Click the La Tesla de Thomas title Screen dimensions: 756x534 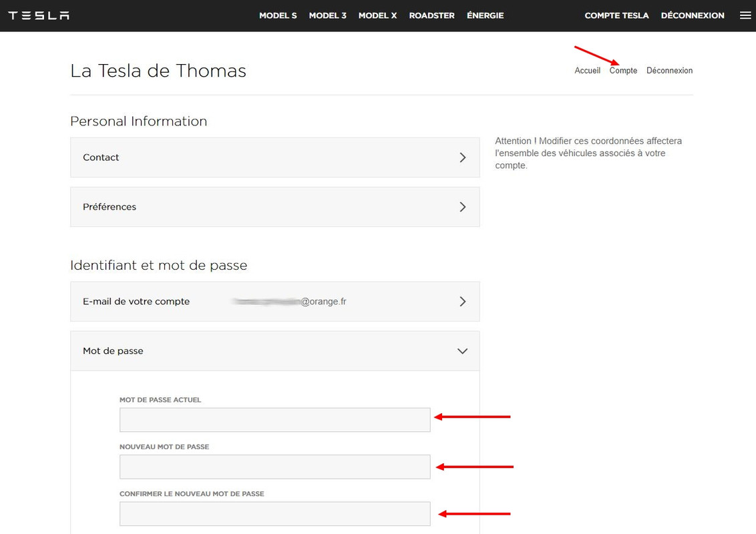158,70
